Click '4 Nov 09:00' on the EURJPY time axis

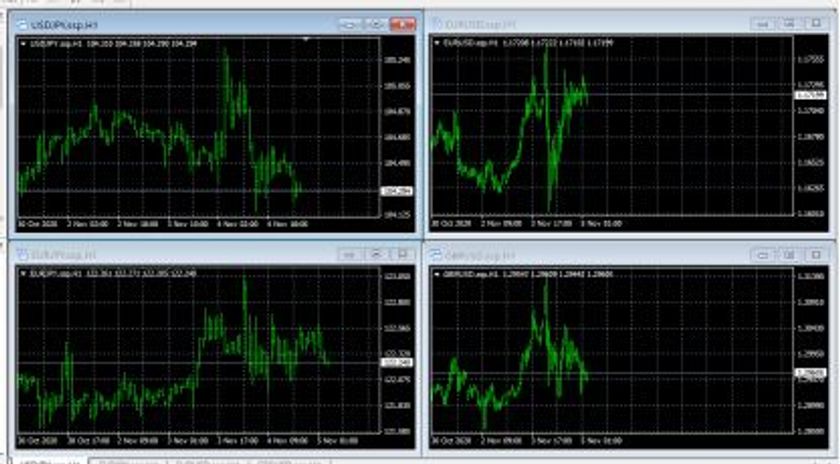[x=287, y=441]
